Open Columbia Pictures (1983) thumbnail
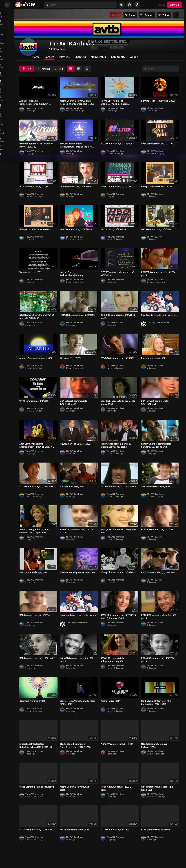The width and height of the screenshot is (186, 868). [x=38, y=687]
